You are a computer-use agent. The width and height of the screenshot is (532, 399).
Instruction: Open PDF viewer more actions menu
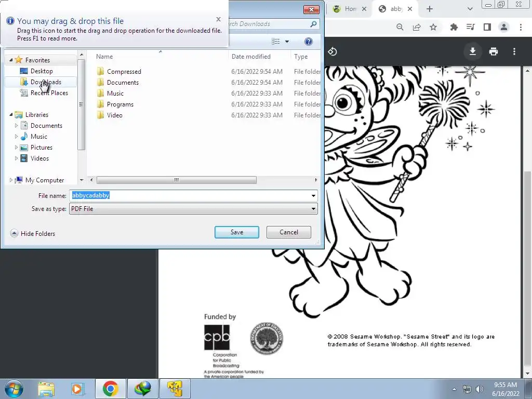(x=514, y=51)
